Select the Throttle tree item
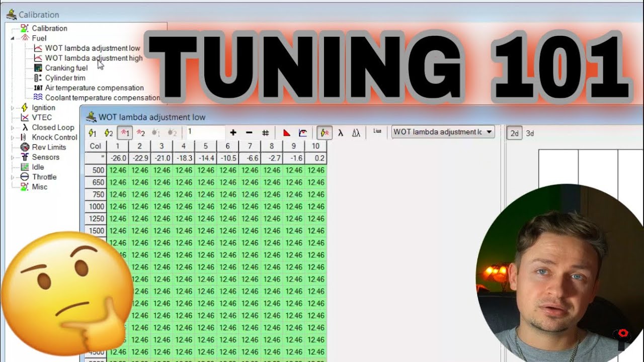This screenshot has height=362, width=644. [44, 177]
